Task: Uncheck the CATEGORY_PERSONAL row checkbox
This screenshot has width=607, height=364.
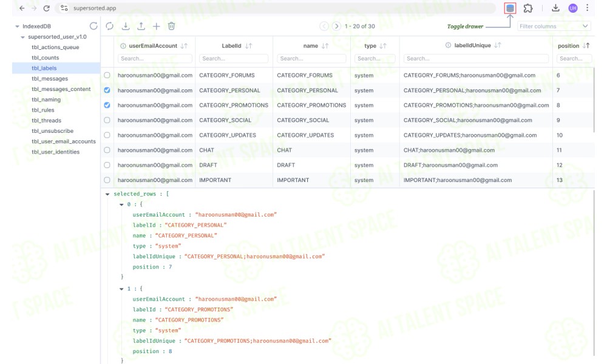Action: 107,90
